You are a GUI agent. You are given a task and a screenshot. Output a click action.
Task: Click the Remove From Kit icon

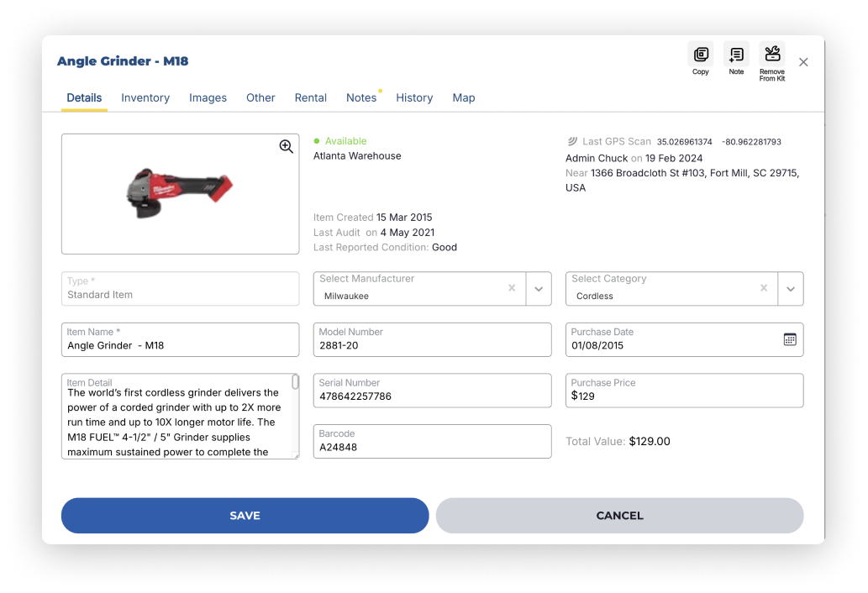tap(772, 55)
